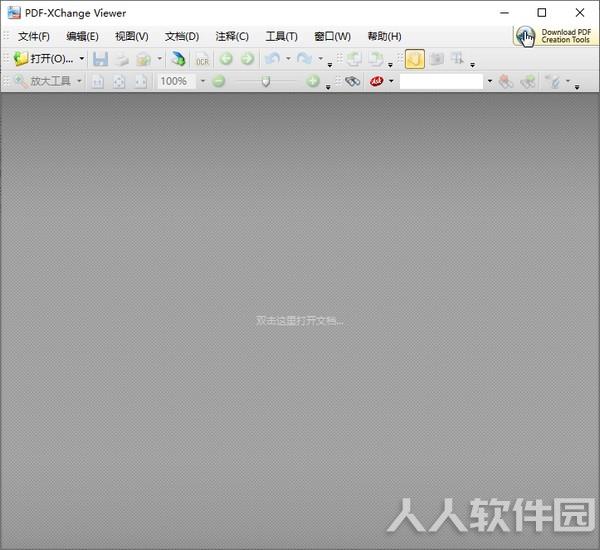Select the 放大工具 zoom tool
The width and height of the screenshot is (600, 550).
coord(42,81)
